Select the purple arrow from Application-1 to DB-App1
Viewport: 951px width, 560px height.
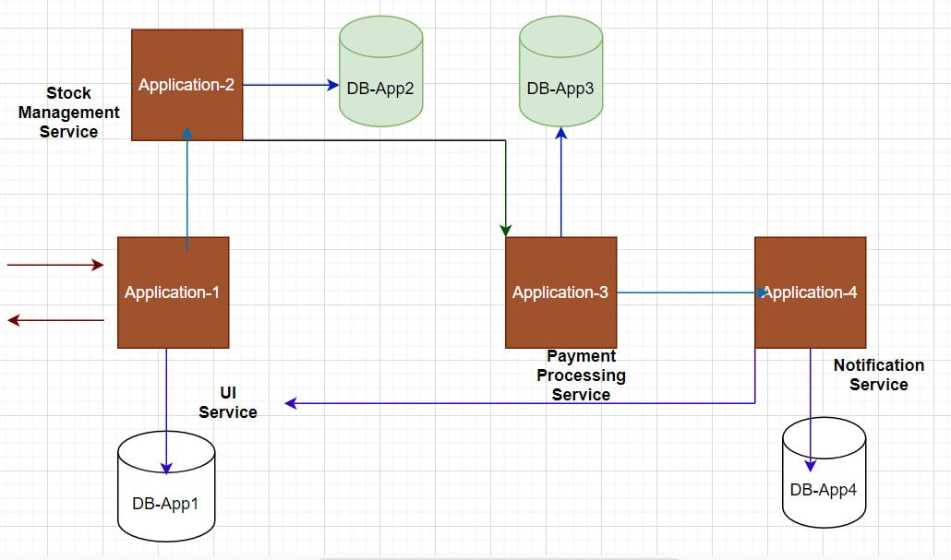tap(166, 406)
